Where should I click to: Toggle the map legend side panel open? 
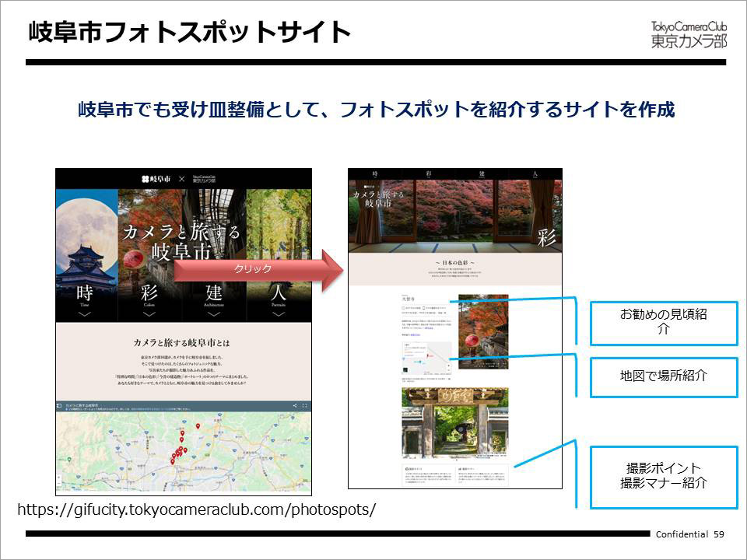[58, 404]
